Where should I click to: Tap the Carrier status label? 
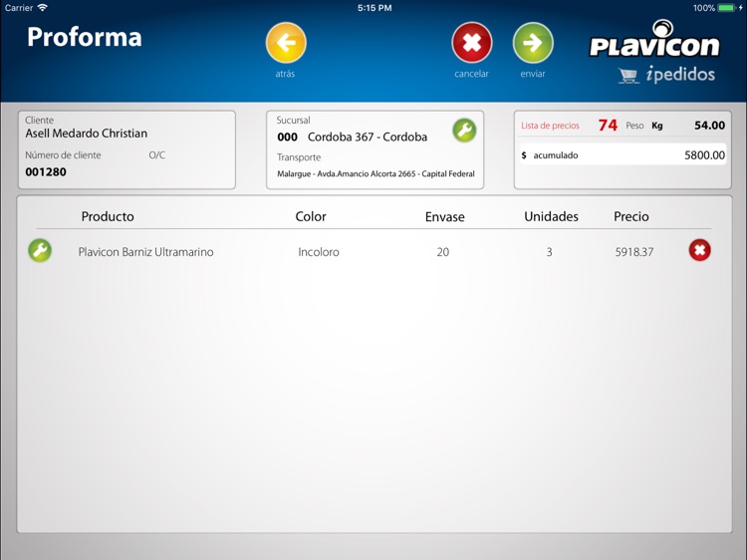click(x=19, y=8)
